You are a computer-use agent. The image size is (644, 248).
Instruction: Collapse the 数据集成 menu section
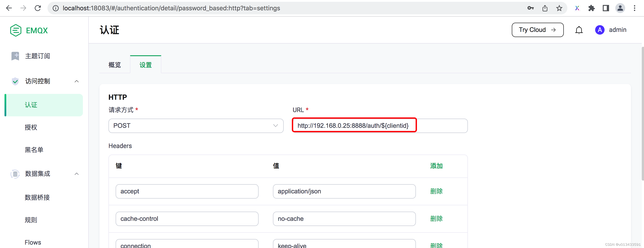pyautogui.click(x=76, y=174)
